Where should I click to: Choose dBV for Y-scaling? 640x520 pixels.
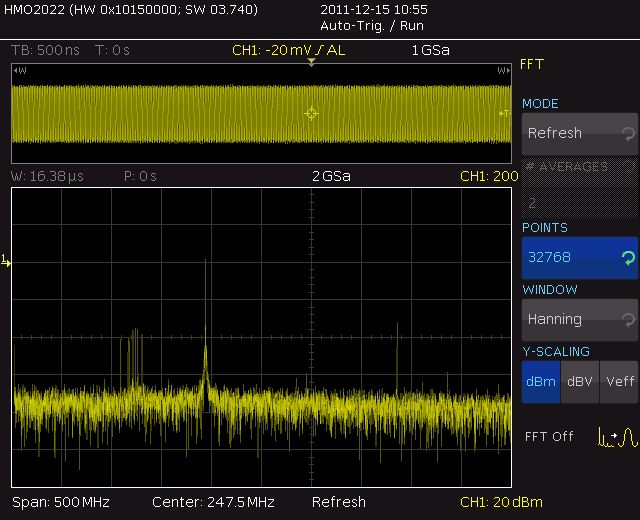click(x=580, y=382)
